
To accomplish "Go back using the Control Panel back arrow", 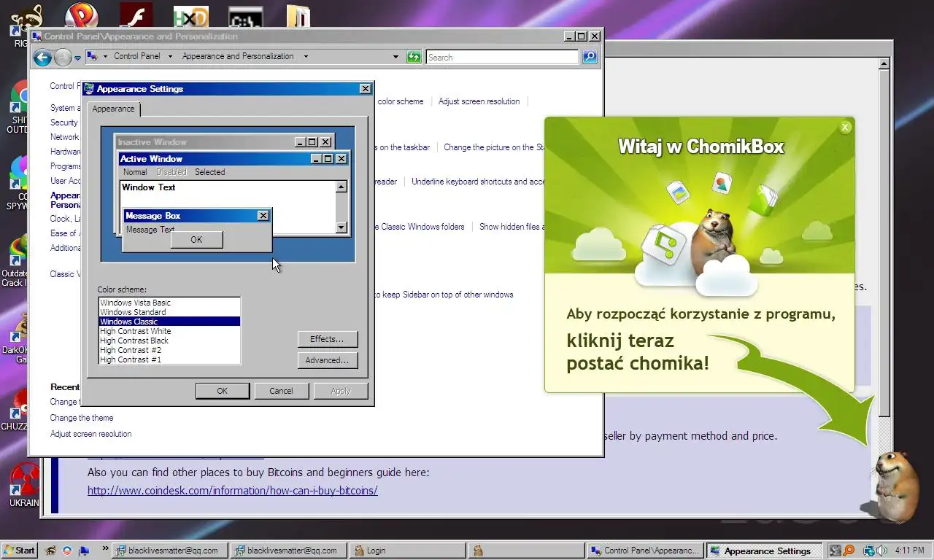I will pos(42,57).
